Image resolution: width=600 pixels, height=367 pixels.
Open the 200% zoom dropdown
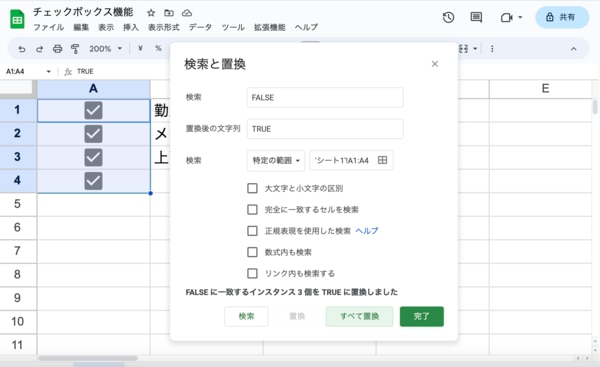[x=105, y=49]
